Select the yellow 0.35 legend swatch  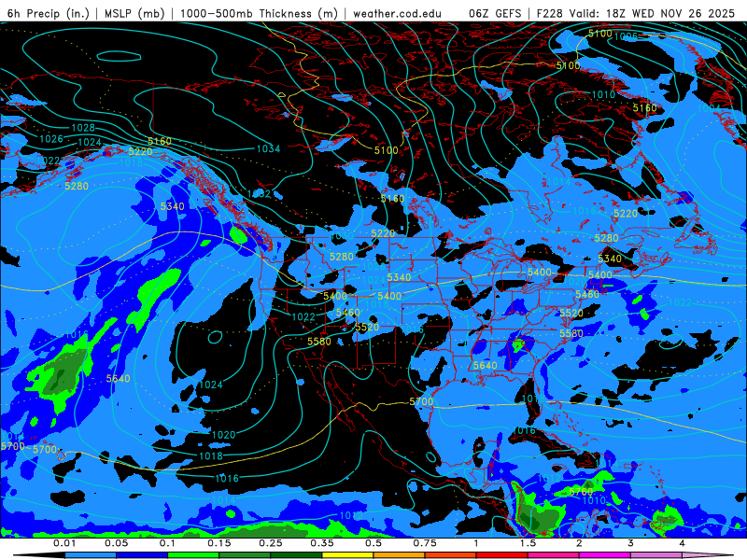[347, 555]
